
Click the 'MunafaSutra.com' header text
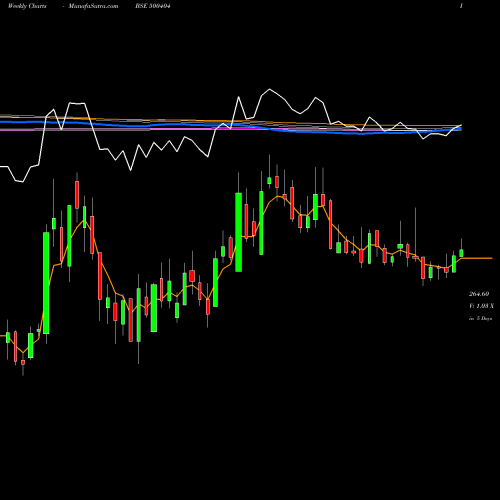(93, 6)
